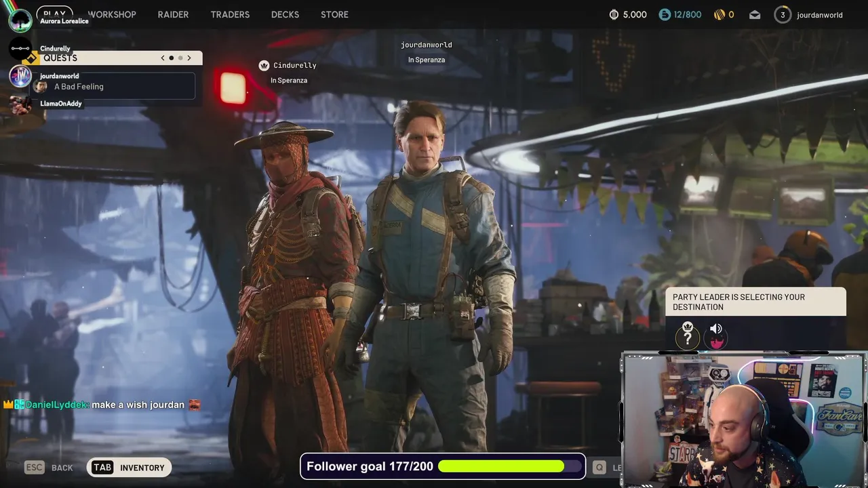This screenshot has width=868, height=488.
Task: Click the streamer webcam overlay
Action: click(x=744, y=420)
